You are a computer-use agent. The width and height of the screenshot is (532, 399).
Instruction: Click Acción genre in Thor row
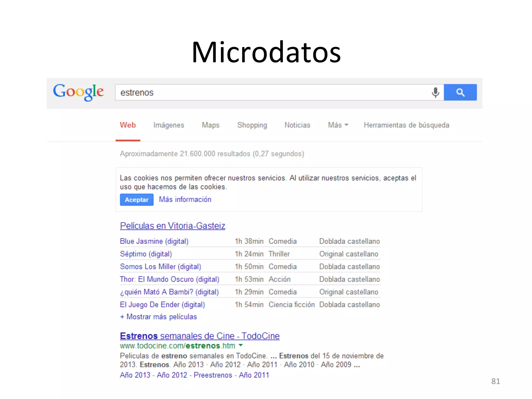coord(280,279)
